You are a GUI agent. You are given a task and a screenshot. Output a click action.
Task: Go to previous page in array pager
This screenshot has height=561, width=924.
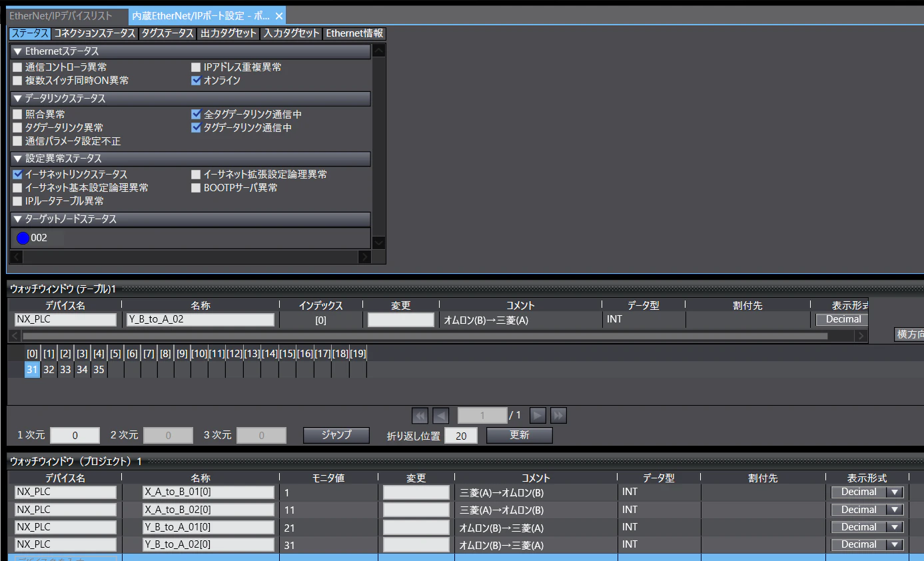441,416
